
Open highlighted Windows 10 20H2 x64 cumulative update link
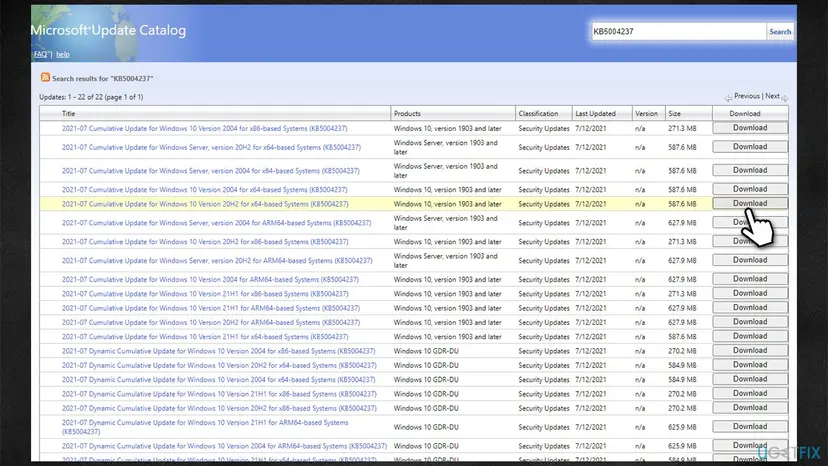click(x=205, y=204)
